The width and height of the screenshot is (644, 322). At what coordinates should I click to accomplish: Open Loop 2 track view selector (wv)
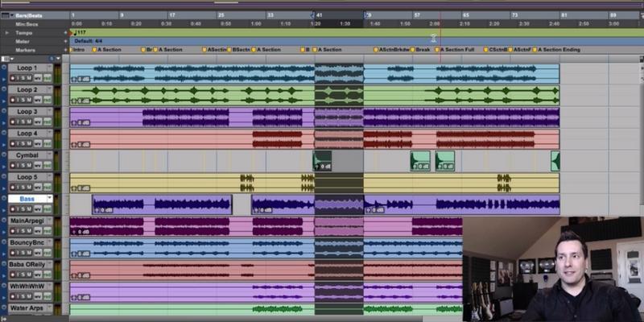(38, 100)
